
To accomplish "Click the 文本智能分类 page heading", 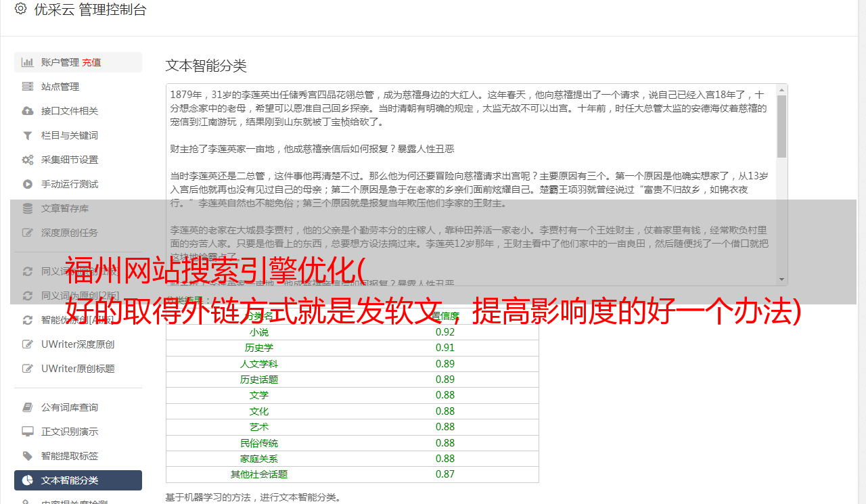I will 206,66.
